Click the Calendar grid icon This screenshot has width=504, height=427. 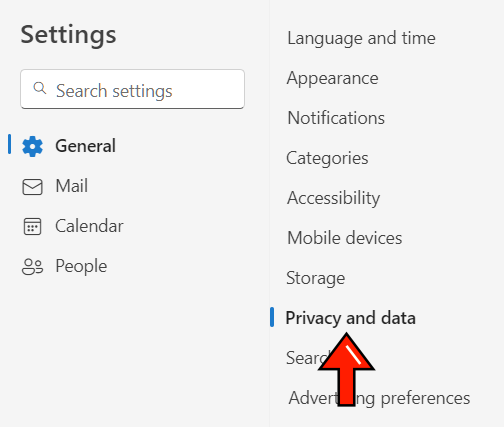(32, 226)
